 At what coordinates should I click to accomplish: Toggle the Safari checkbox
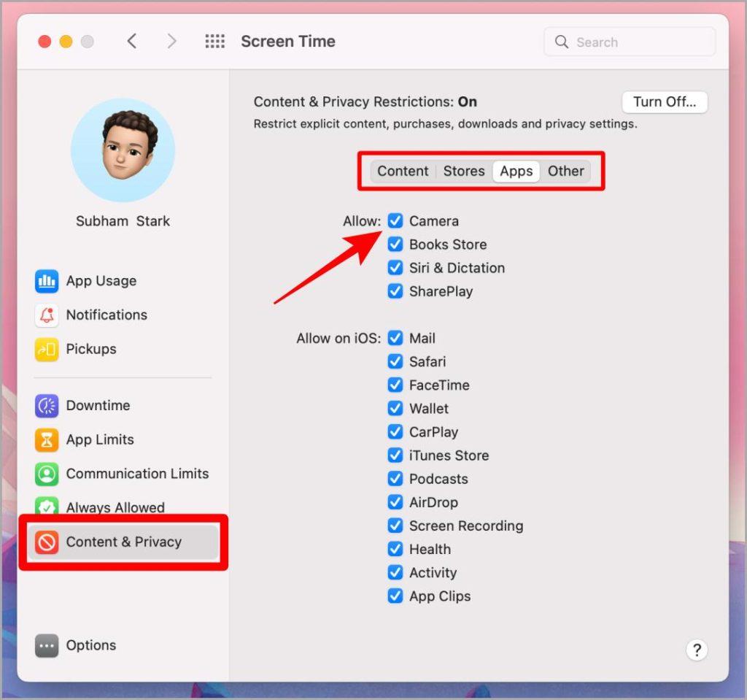pos(395,361)
